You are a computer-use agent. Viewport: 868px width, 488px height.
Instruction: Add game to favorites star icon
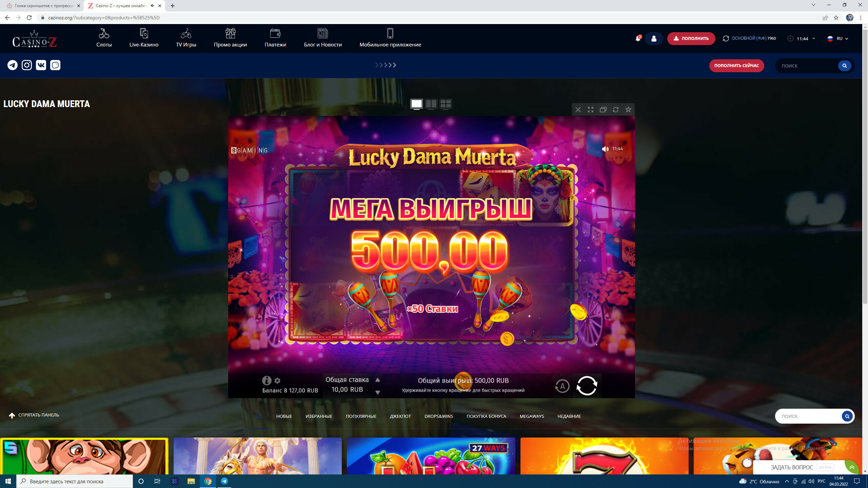click(628, 109)
